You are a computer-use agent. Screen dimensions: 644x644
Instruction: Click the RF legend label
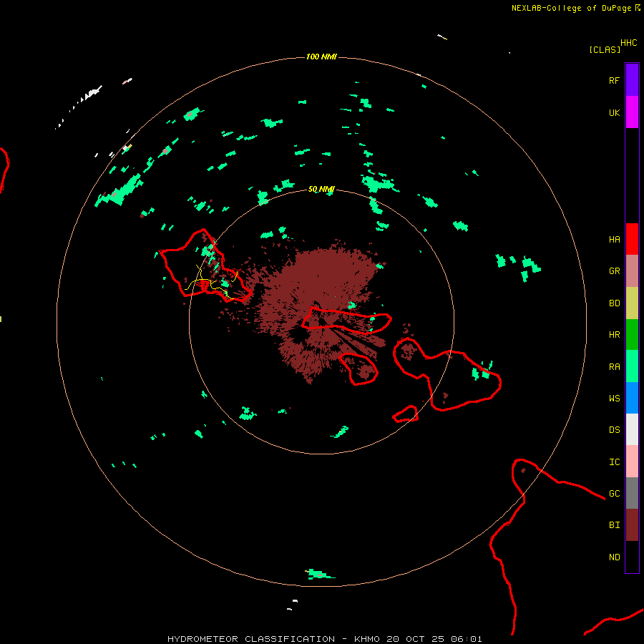coord(614,80)
